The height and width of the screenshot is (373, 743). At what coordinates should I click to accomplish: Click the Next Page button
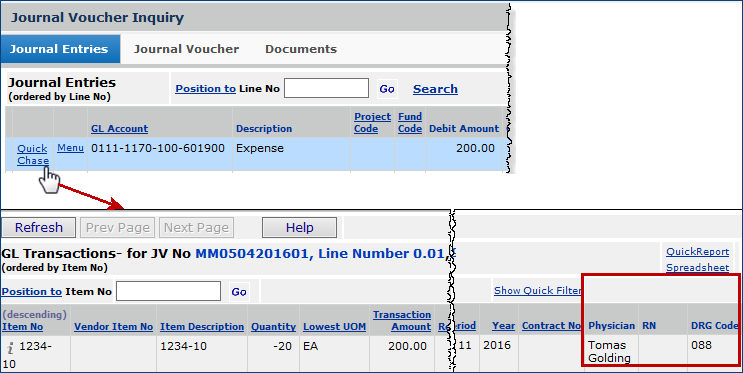tap(197, 227)
